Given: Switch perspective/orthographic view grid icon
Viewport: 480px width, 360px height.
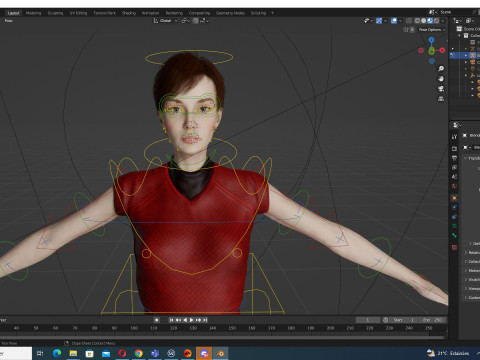Looking at the screenshot, I should 441,99.
